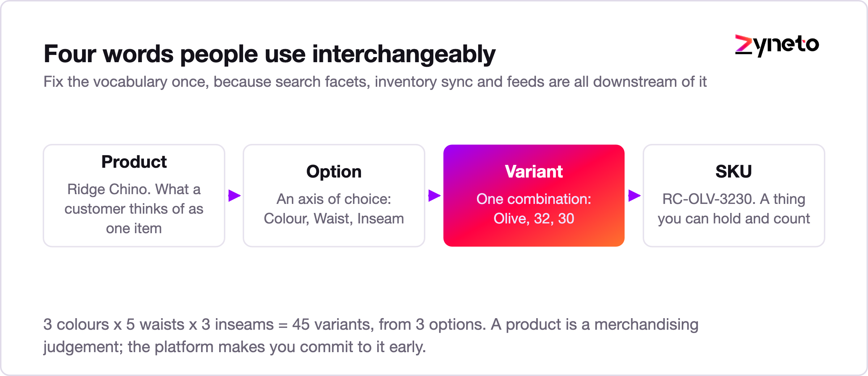Click the RC-OLV-3230 description text
868x376 pixels.
(x=734, y=209)
